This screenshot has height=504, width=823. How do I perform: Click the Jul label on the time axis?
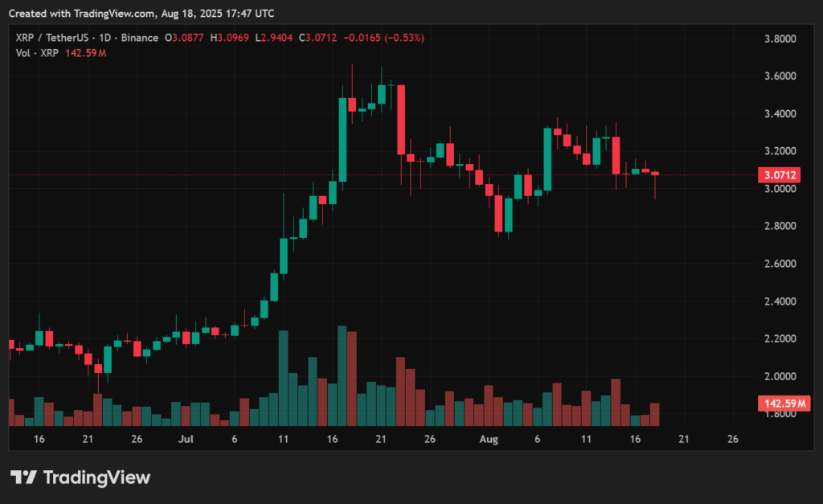(x=186, y=440)
